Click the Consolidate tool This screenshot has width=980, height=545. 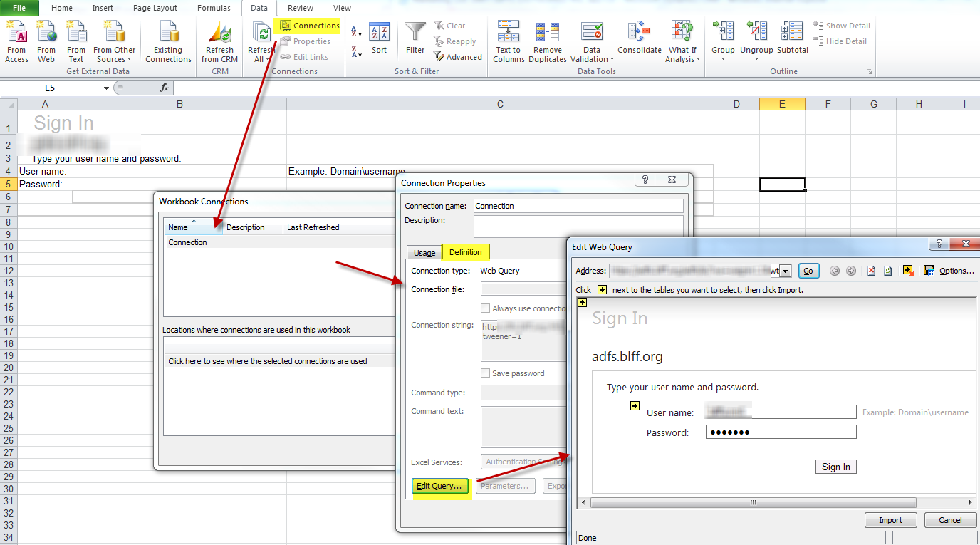click(x=640, y=39)
